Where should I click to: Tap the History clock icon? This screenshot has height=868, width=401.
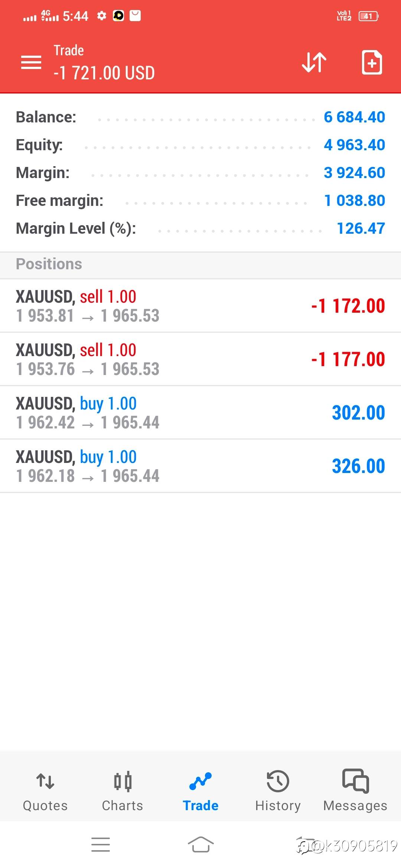tap(278, 781)
